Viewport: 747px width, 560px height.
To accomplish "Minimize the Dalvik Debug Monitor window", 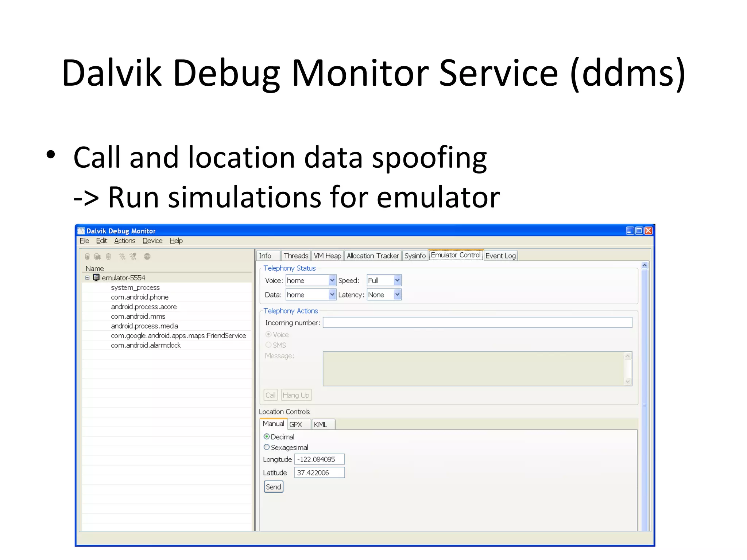I will tap(630, 230).
